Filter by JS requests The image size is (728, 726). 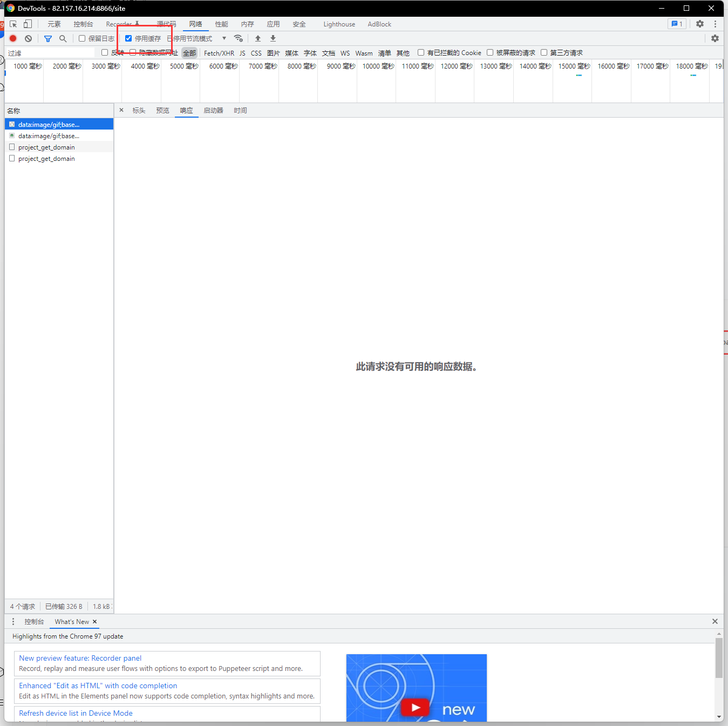[x=242, y=53]
